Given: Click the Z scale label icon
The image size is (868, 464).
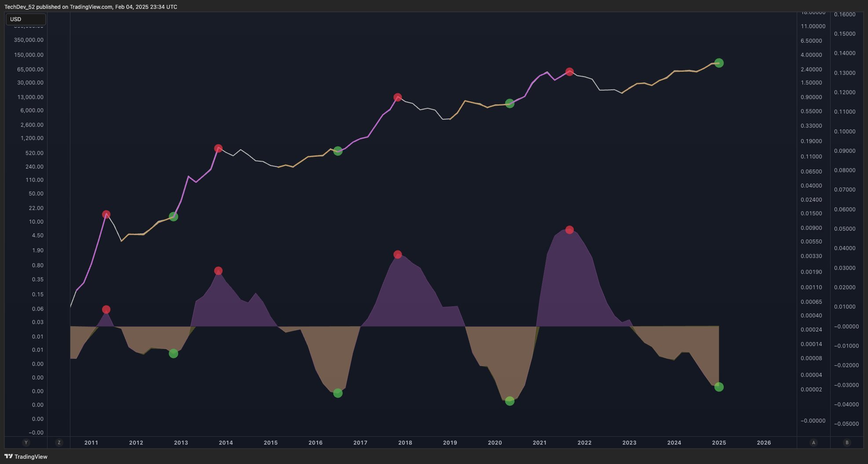Looking at the screenshot, I should click(59, 442).
